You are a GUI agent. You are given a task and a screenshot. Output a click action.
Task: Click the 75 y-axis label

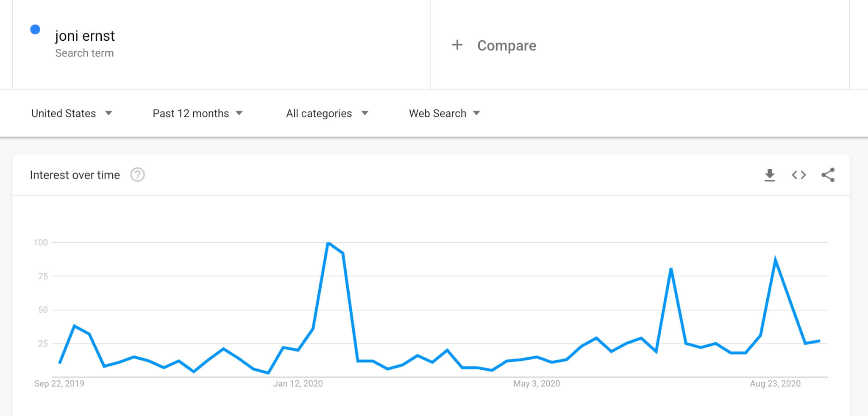point(43,276)
